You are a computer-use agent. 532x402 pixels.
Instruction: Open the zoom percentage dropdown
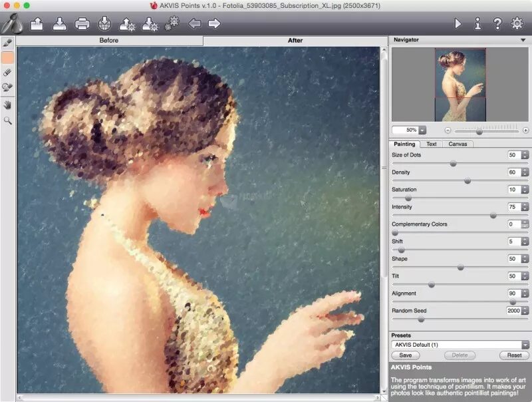coord(422,130)
